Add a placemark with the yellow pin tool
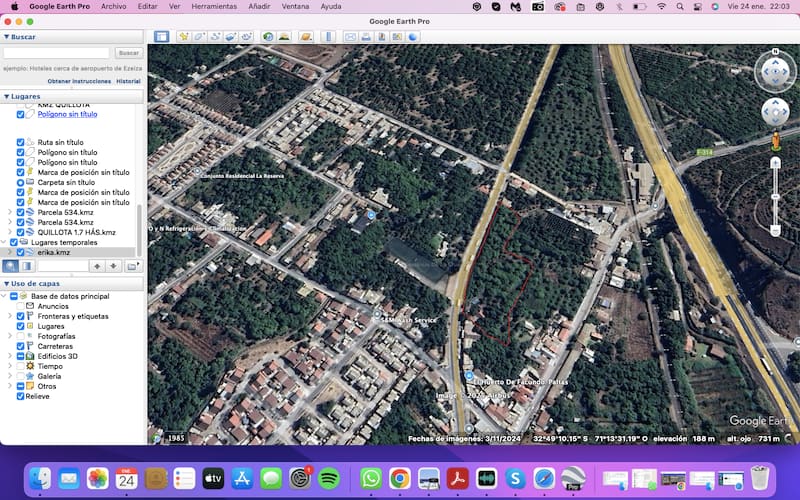Screen dimensions: 800x500 pyautogui.click(x=183, y=37)
